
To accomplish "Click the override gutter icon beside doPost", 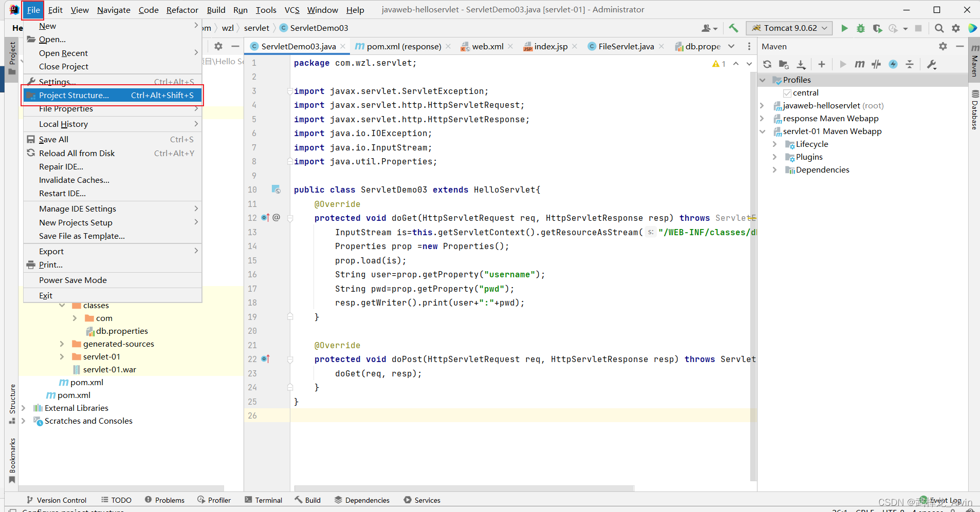I will pos(265,359).
